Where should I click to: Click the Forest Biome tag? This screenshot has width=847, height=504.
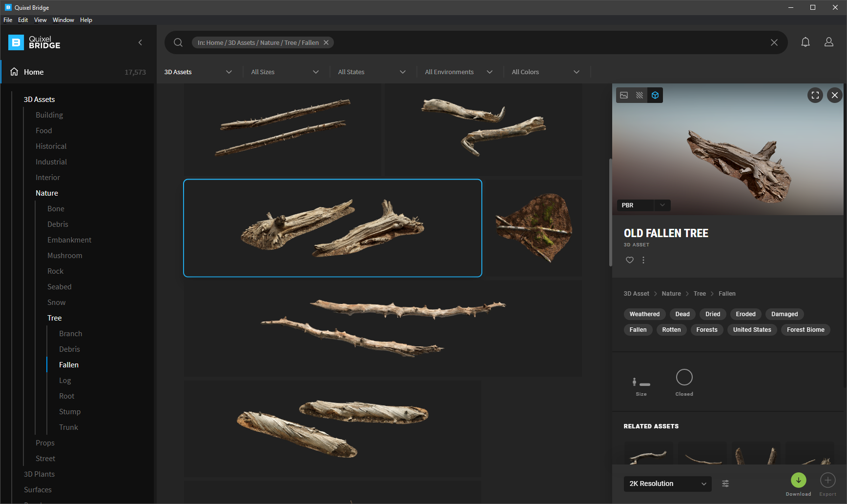tap(806, 330)
